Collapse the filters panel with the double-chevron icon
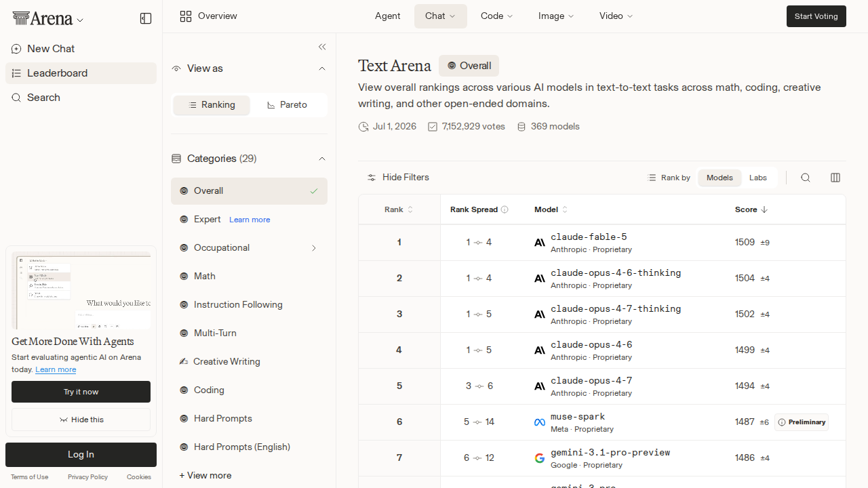The width and height of the screenshot is (868, 488). [x=322, y=47]
